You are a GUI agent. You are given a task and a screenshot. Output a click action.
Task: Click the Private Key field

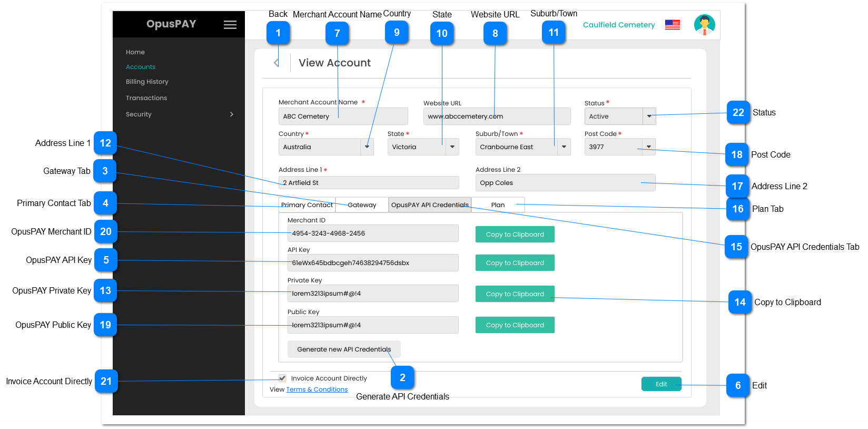(373, 293)
